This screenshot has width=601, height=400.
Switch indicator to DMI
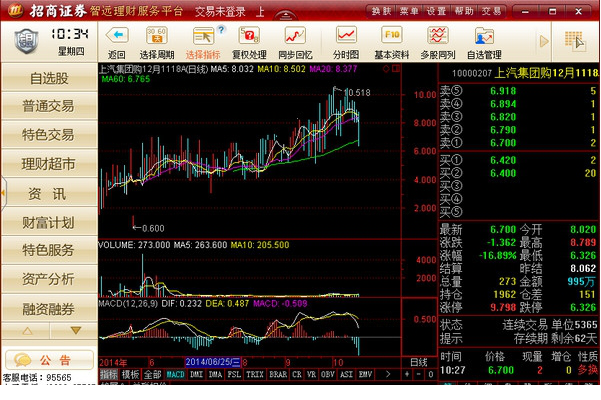[196, 374]
